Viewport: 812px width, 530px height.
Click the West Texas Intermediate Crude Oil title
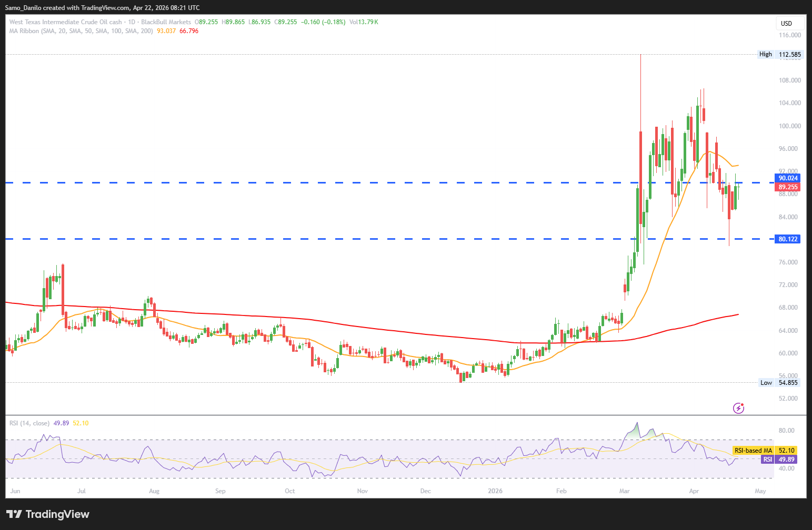[x=66, y=22]
